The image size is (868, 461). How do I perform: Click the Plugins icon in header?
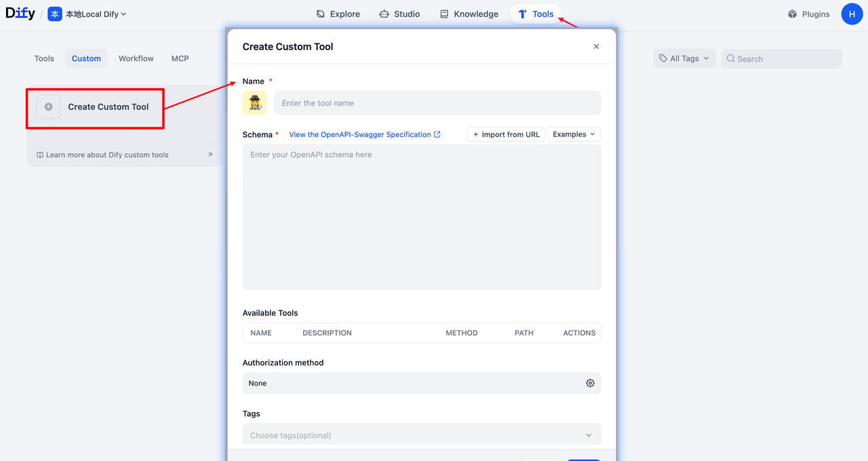[792, 14]
